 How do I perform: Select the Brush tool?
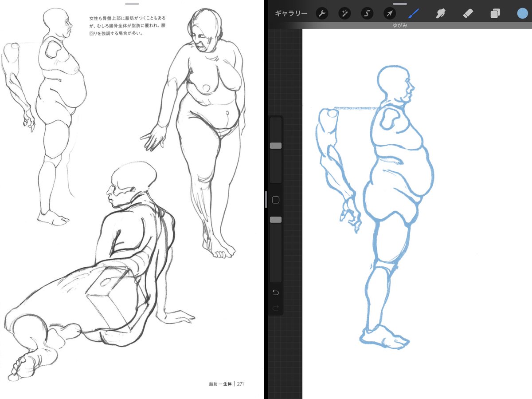(x=413, y=14)
